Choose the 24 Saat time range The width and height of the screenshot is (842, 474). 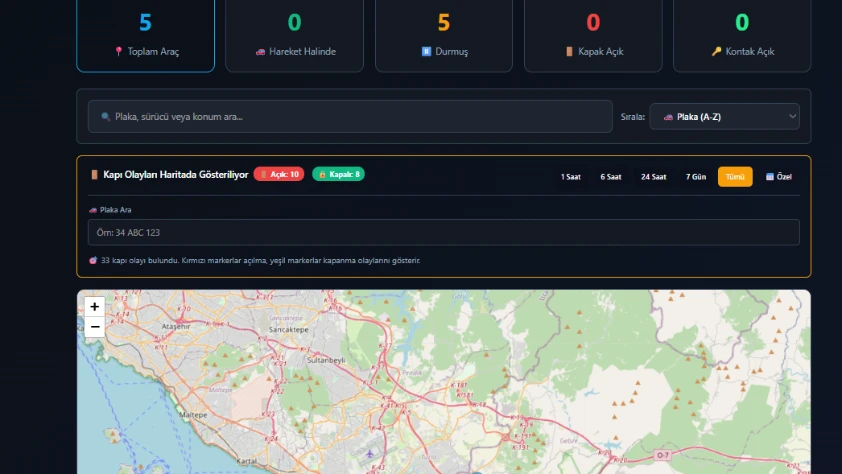click(x=653, y=177)
